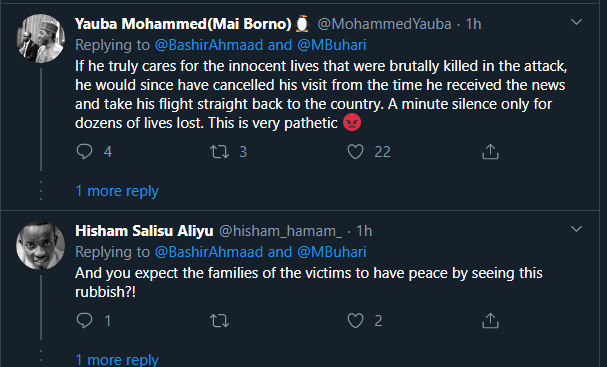Reply to Hisham Salisu Aliyu's tweet
607x367 pixels.
[84, 320]
